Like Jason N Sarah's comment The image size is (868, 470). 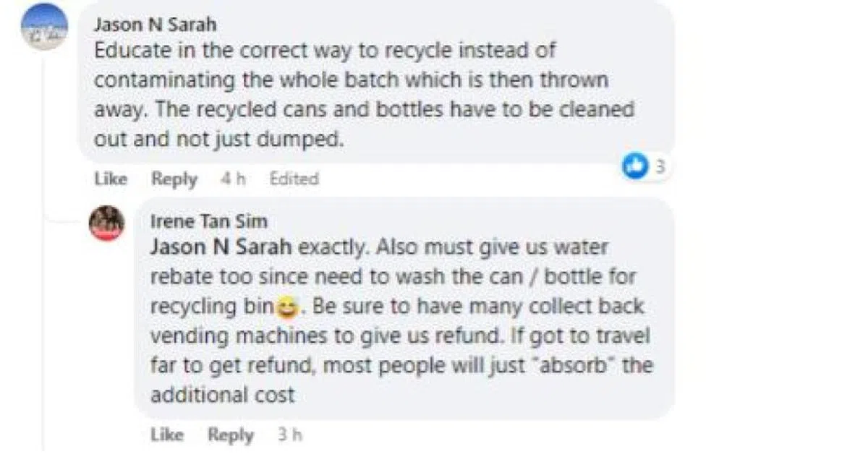point(111,179)
